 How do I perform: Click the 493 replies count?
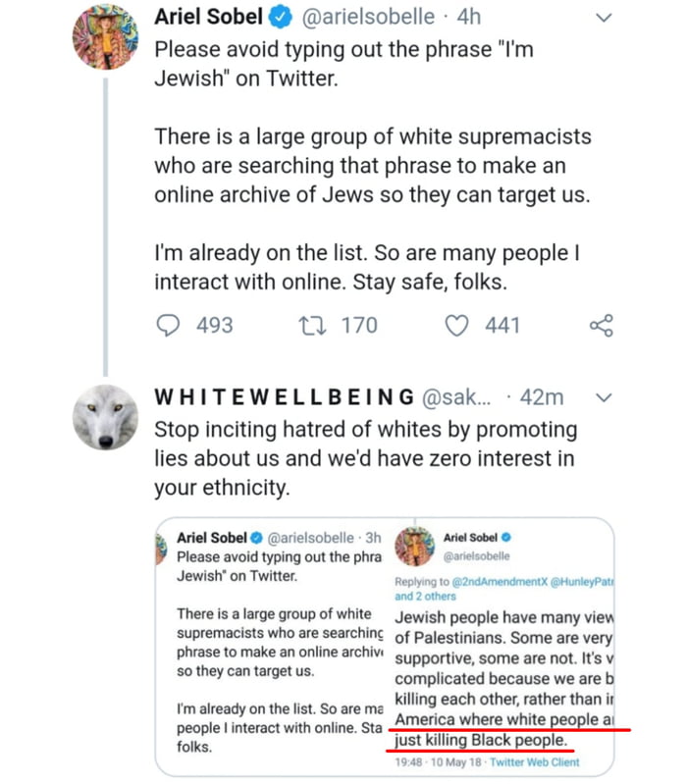point(215,325)
